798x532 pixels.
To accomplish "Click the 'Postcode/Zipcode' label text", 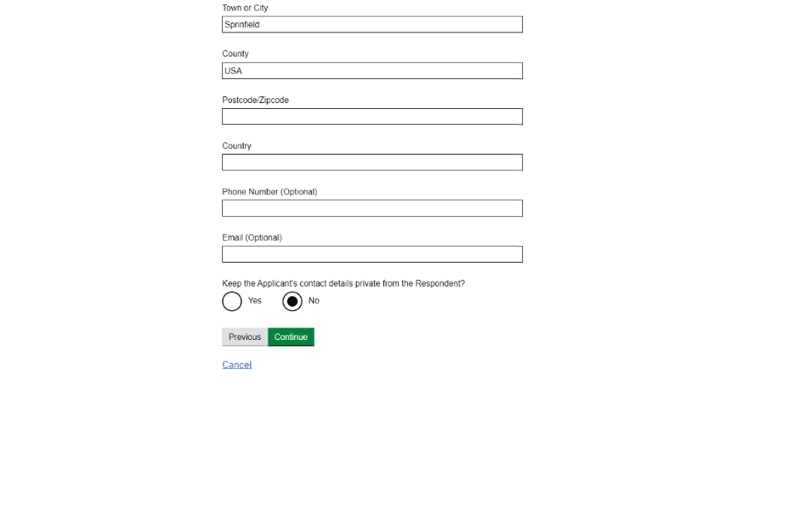I will 255,101.
